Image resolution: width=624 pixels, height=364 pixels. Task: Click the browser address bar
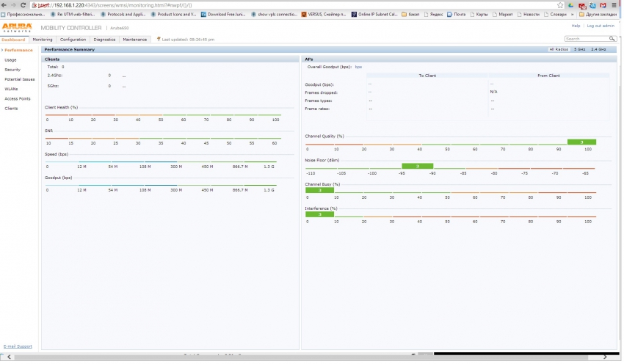coord(294,5)
